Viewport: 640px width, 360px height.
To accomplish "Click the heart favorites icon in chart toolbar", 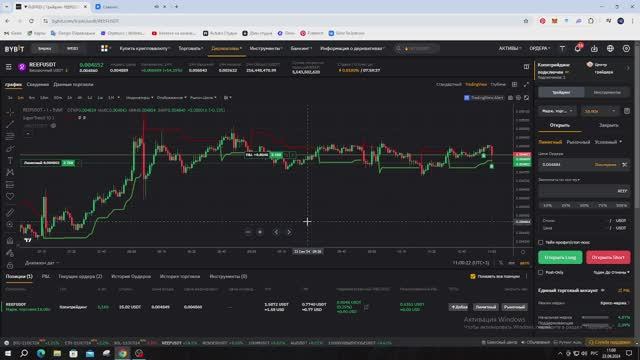I will coord(10,196).
